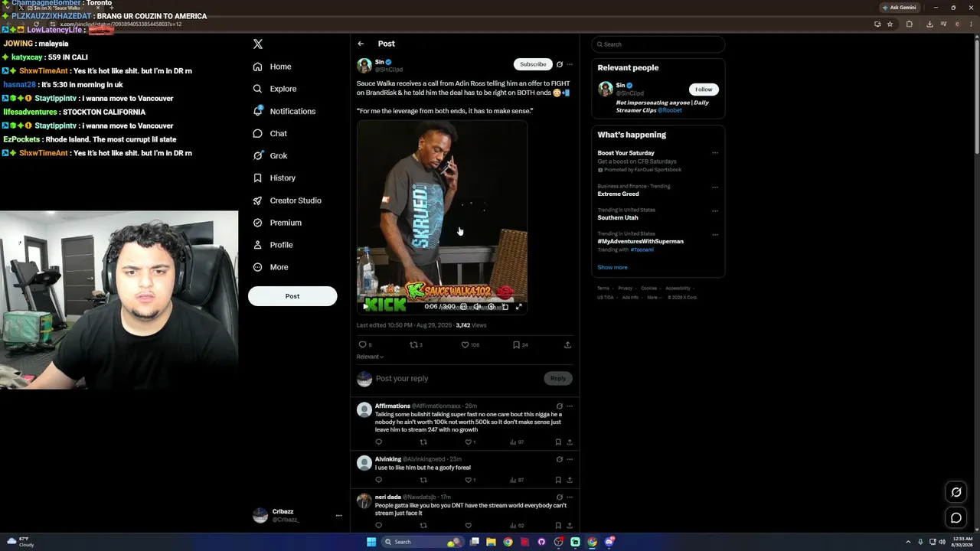Open the X logo home link
The image size is (980, 551).
[258, 44]
